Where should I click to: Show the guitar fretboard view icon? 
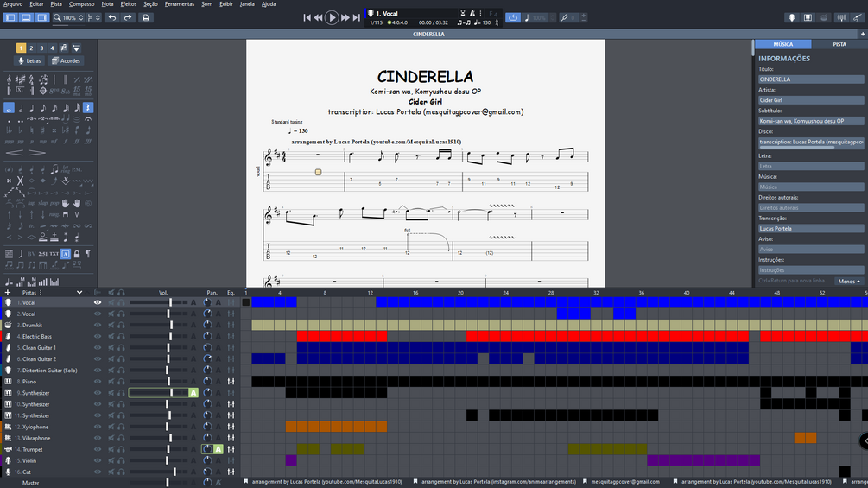pos(792,17)
